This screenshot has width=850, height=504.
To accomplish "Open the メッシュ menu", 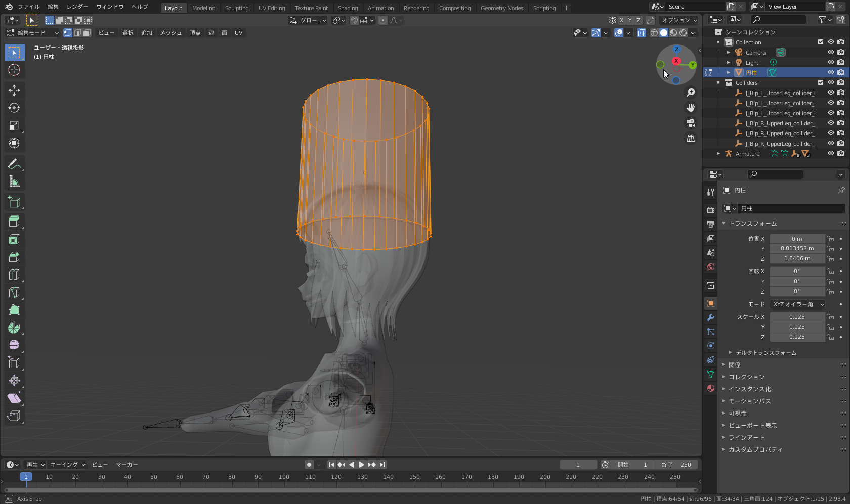I will [x=171, y=33].
